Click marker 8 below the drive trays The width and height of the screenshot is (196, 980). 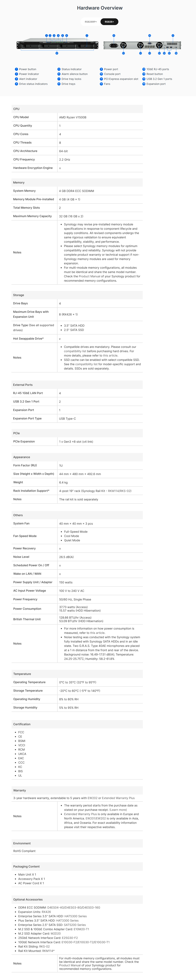coord(57,53)
